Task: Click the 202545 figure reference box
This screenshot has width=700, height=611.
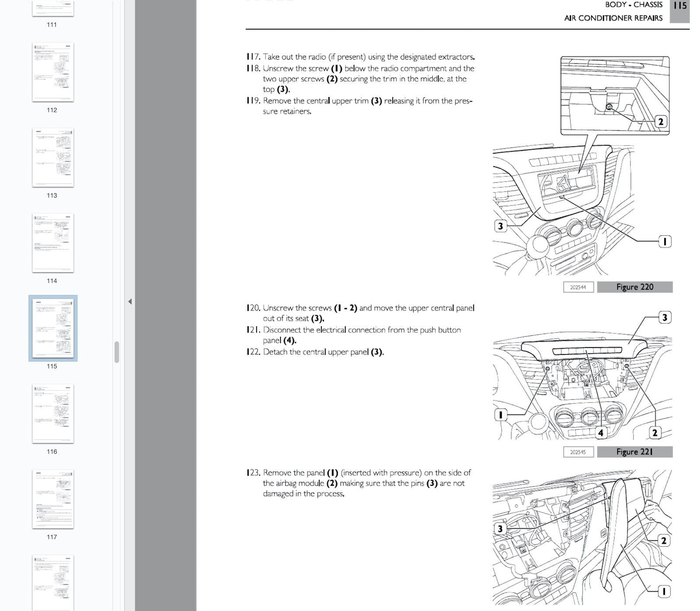Action: [578, 452]
